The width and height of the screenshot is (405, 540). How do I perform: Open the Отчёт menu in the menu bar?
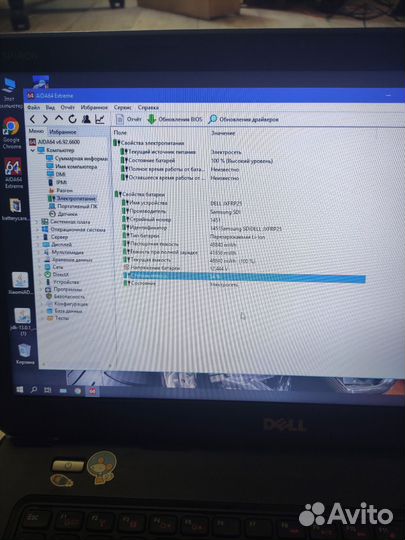[68, 107]
